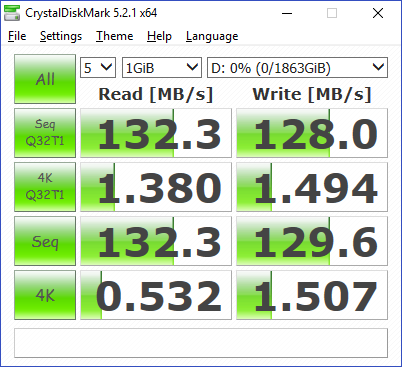This screenshot has height=367, width=402.
Task: Click the 4K Q32T1 write result 1.494
Action: click(312, 187)
